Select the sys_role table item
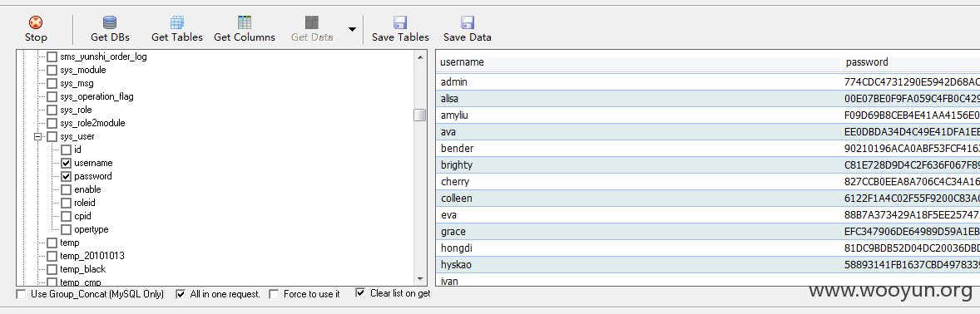The height and width of the screenshot is (314, 980). pyautogui.click(x=76, y=110)
